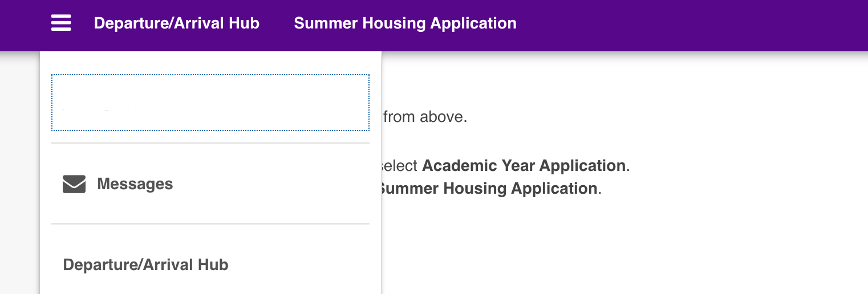Viewport: 868px width, 294px height.
Task: Select Departure/Arrival Hub in the side drawer
Action: point(145,265)
